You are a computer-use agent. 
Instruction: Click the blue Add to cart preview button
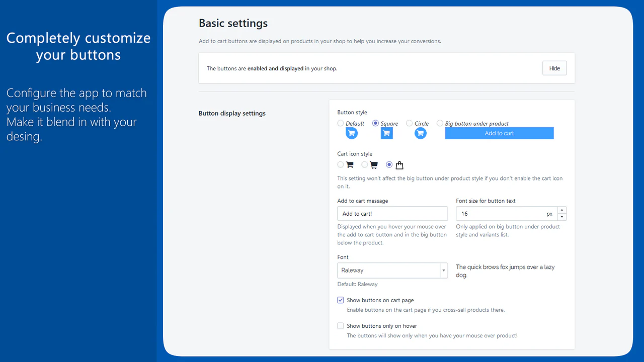(x=499, y=133)
